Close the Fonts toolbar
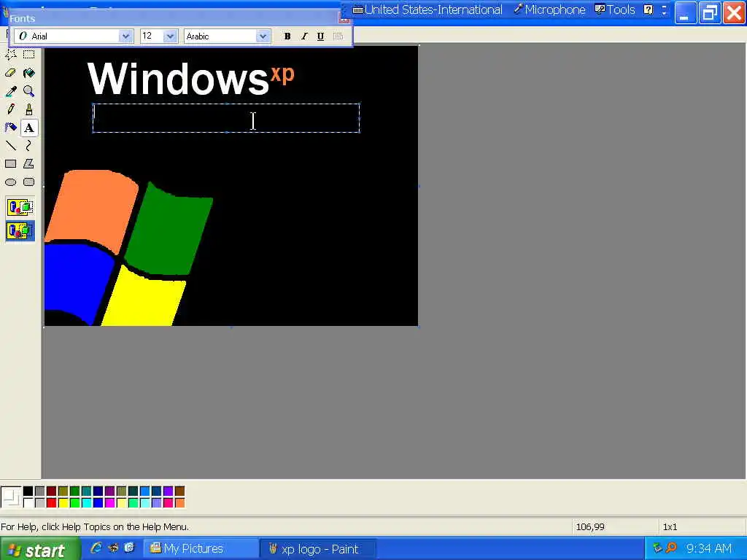This screenshot has height=560, width=747. point(344,18)
